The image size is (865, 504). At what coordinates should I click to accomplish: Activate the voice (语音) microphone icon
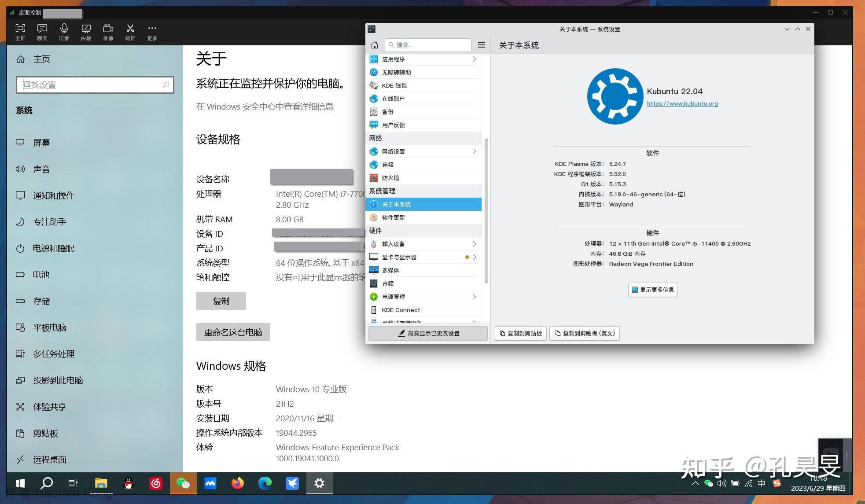[64, 32]
